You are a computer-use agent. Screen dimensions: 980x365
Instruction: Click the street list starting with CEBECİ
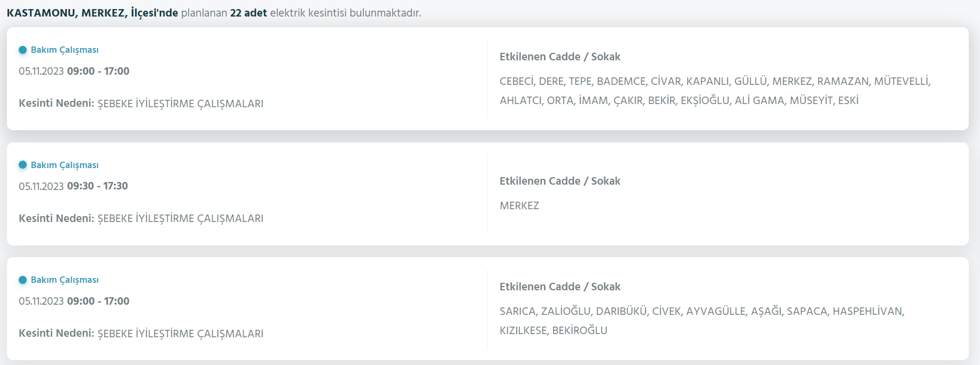tap(714, 82)
